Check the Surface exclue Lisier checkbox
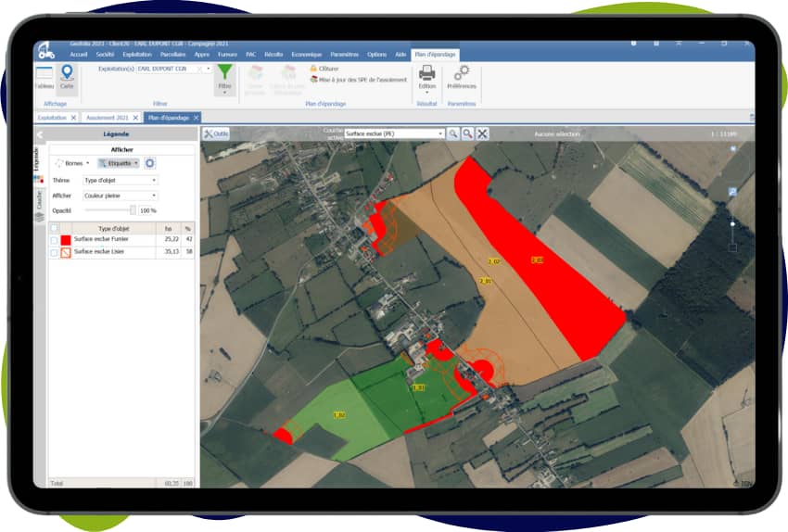Screen dimensions: 788x532 [55, 253]
